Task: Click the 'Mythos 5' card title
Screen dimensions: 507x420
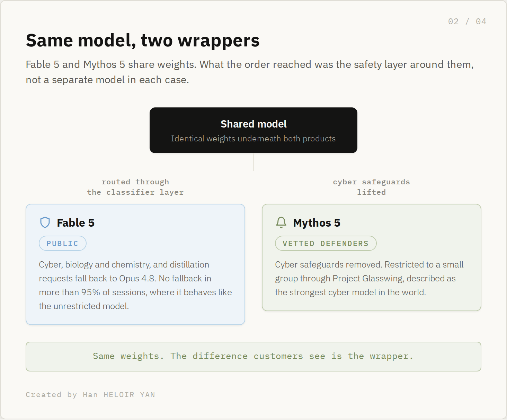Action: coord(317,223)
